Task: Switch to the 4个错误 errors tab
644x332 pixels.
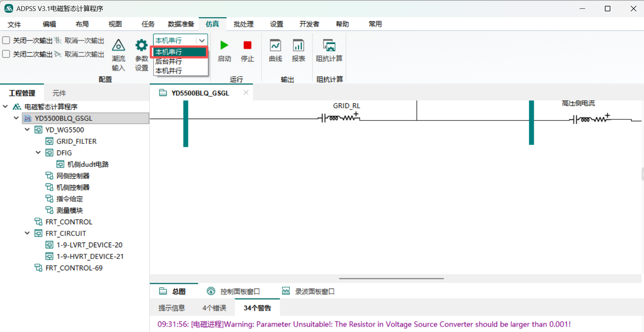Action: point(214,308)
